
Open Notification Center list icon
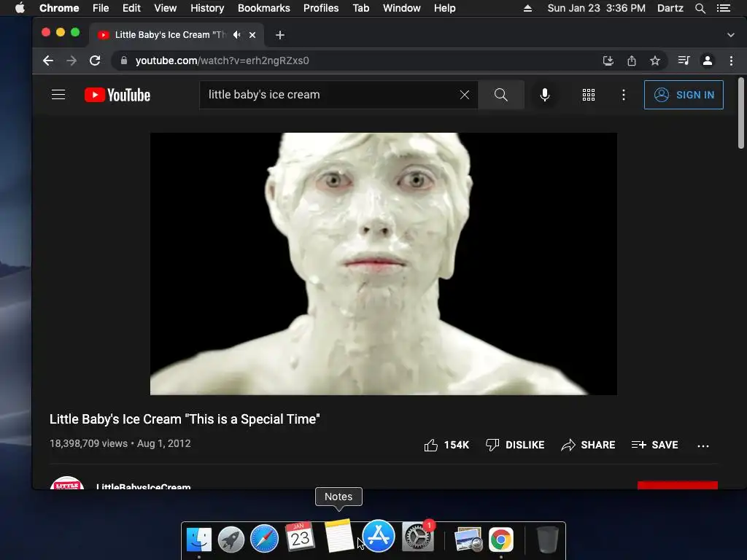point(723,8)
